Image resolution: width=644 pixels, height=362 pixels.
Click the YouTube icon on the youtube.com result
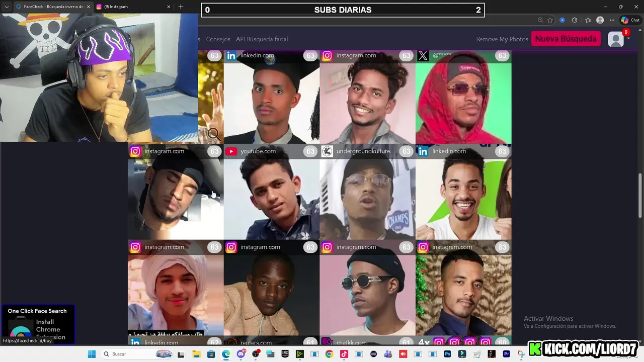pyautogui.click(x=231, y=151)
